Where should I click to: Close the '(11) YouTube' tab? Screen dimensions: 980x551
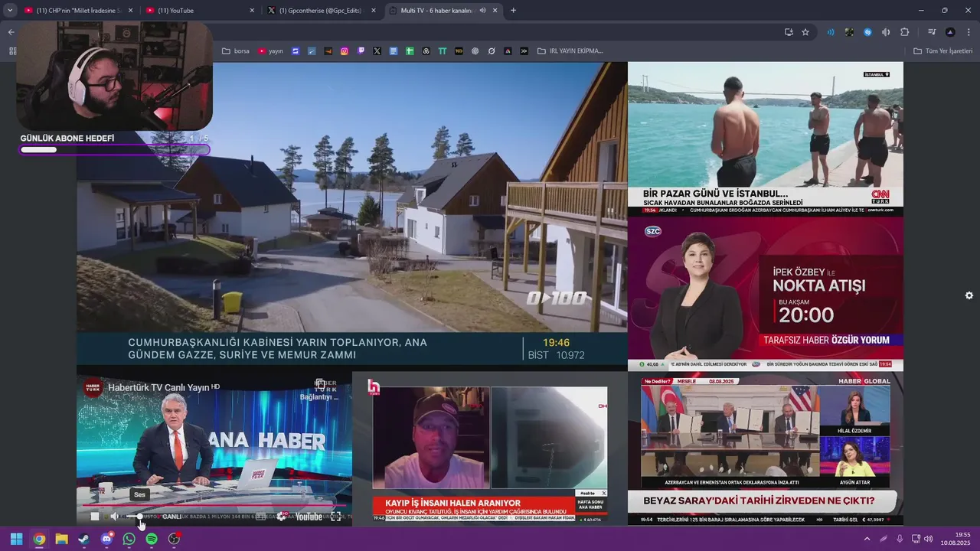click(x=252, y=11)
